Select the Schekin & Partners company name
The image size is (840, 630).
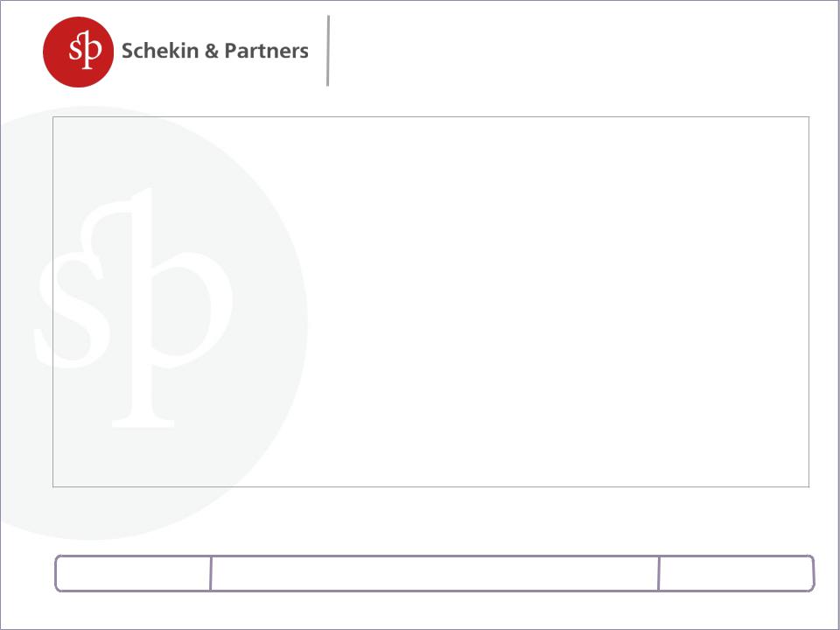[x=215, y=51]
